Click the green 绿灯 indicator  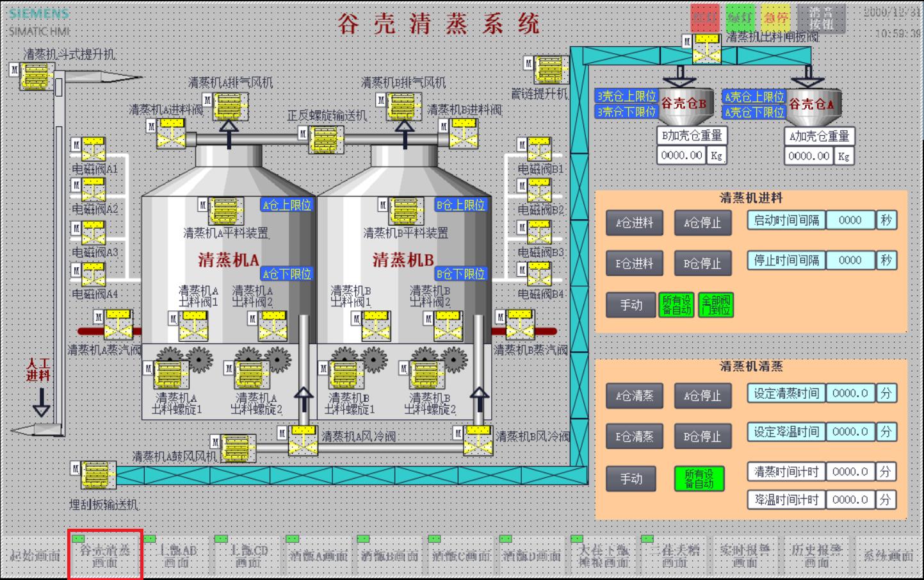click(740, 19)
